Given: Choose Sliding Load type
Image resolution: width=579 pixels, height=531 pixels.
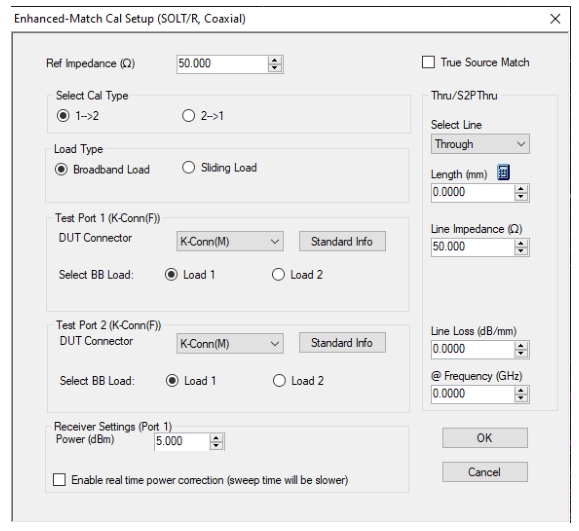Looking at the screenshot, I should click(x=188, y=167).
